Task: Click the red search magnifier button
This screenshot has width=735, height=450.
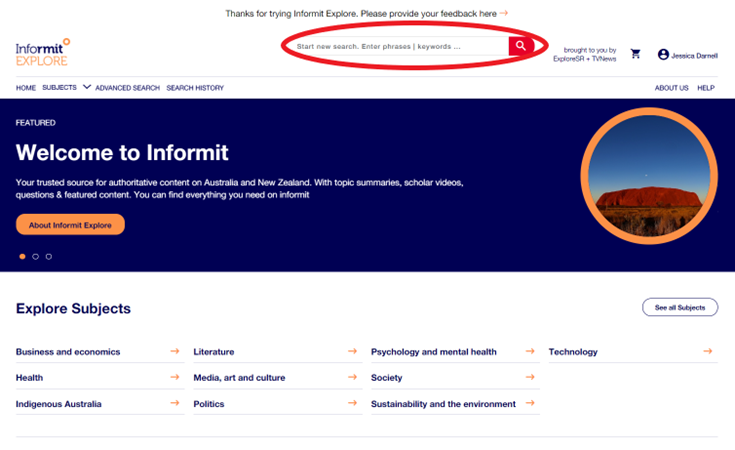Action: tap(521, 46)
